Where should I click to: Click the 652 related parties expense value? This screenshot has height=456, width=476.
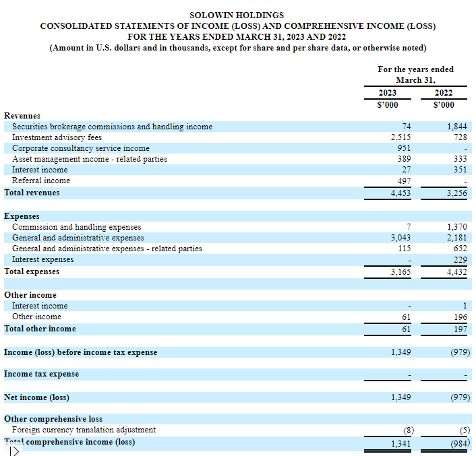460,249
